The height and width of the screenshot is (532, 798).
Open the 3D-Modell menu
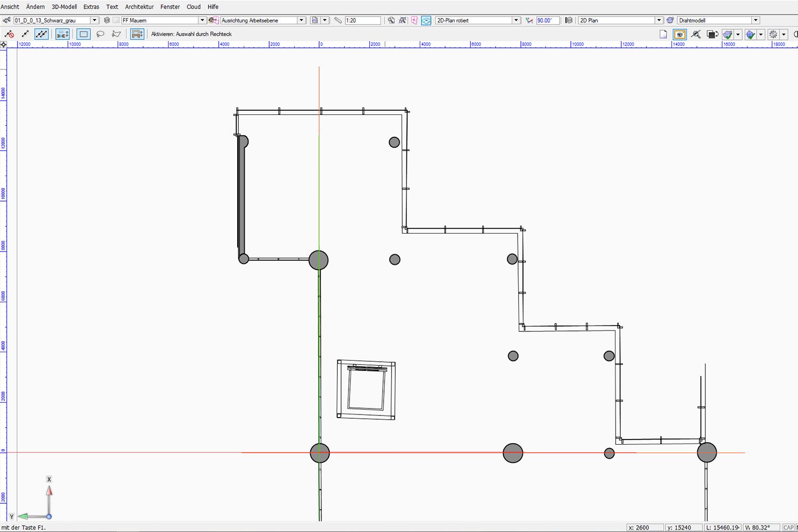pyautogui.click(x=63, y=6)
